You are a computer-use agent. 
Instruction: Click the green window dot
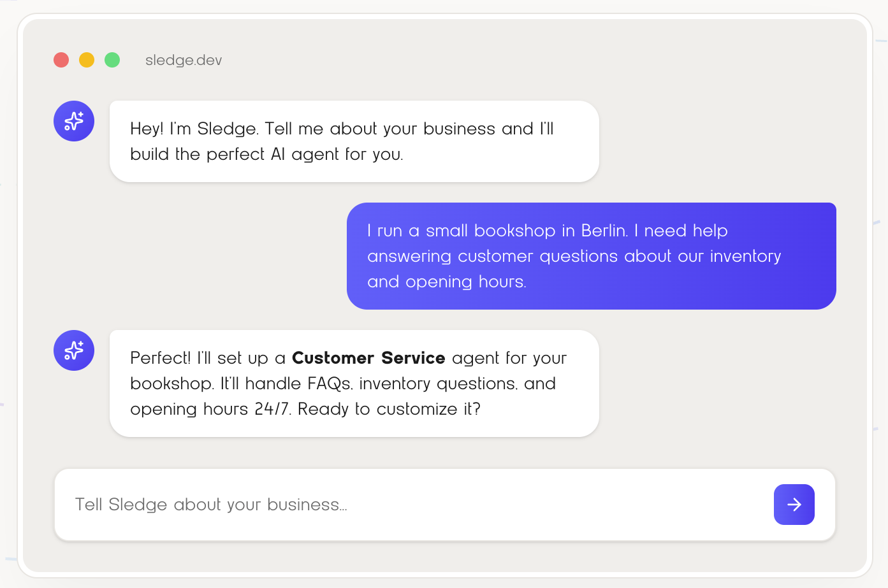pyautogui.click(x=112, y=60)
